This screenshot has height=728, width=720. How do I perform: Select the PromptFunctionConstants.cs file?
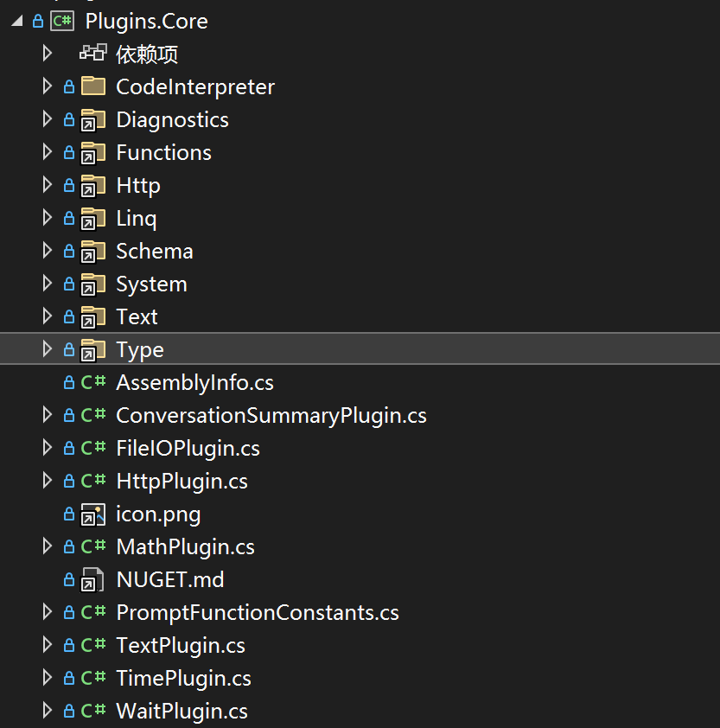(x=257, y=613)
